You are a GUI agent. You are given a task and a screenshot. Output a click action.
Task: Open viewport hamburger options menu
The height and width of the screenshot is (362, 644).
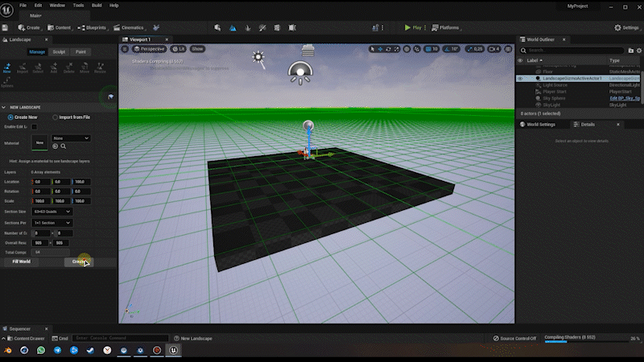(125, 49)
